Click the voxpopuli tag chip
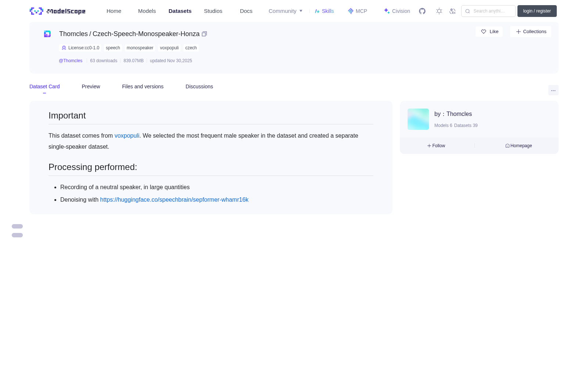This screenshot has height=368, width=588. 169,48
